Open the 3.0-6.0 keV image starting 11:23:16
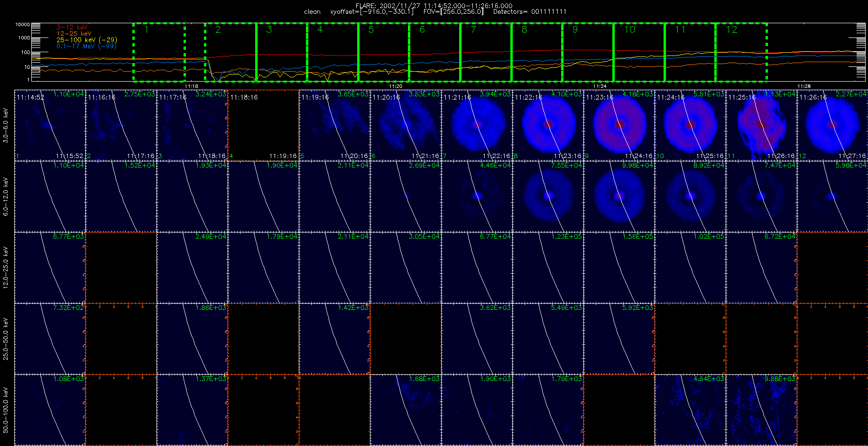868x446 pixels. (619, 125)
